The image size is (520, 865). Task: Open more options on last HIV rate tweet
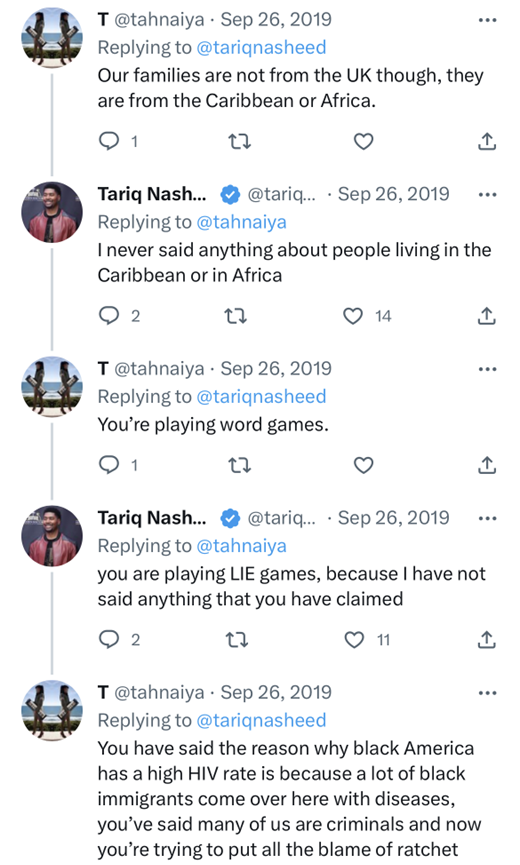pos(487,693)
